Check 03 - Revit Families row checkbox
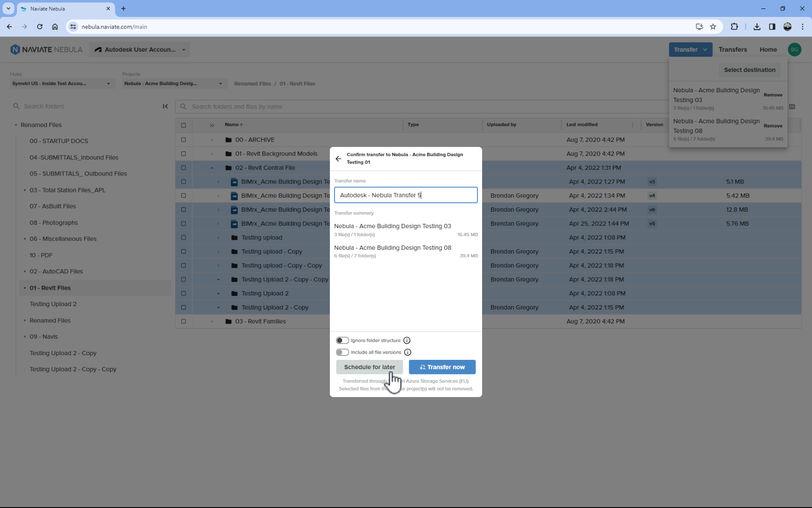Viewport: 812px width, 508px height. 183,322
